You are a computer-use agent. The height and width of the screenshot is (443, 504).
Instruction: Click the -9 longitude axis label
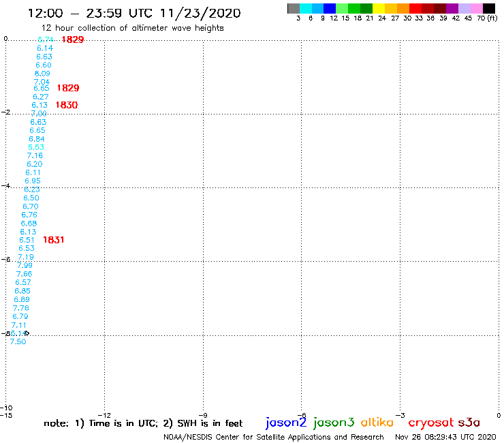point(203,415)
